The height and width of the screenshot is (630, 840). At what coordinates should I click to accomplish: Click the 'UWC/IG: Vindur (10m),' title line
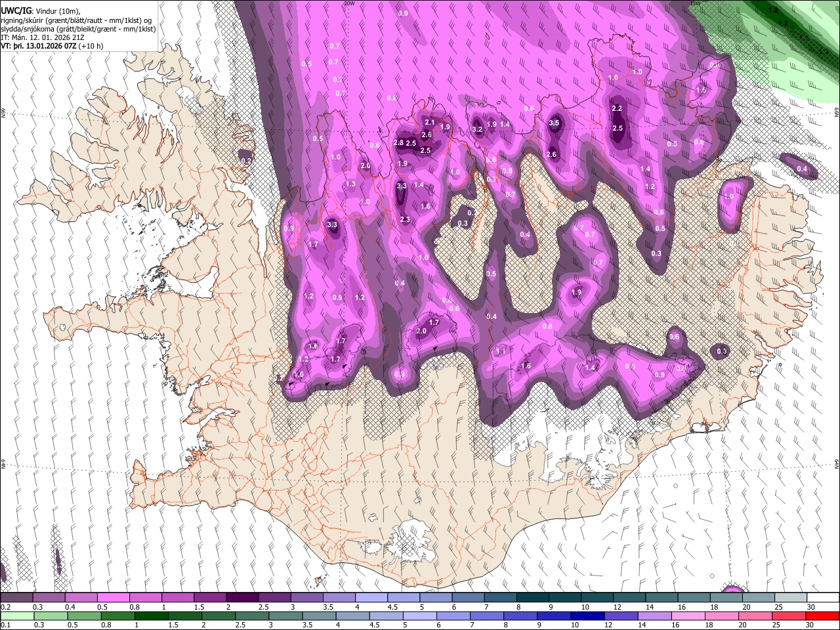pos(41,11)
